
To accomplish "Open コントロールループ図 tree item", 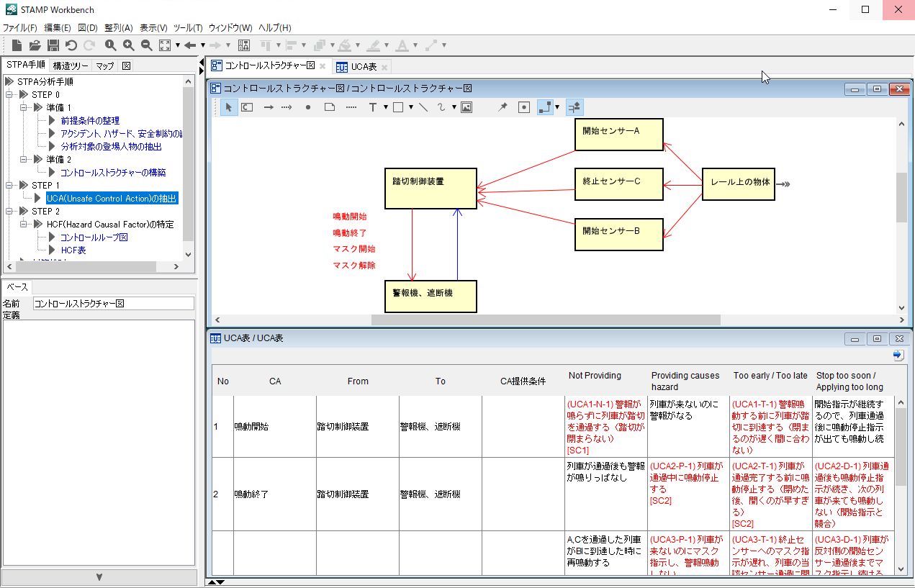I will pos(94,238).
